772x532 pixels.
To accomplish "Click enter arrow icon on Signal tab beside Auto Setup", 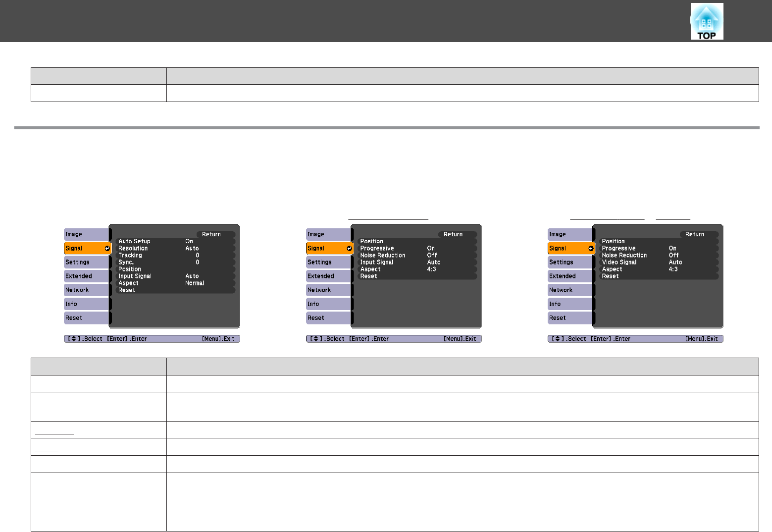I will (x=107, y=248).
